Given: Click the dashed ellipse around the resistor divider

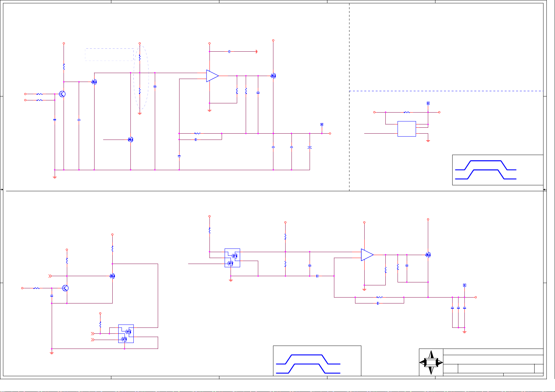Looking at the screenshot, I should [x=141, y=77].
